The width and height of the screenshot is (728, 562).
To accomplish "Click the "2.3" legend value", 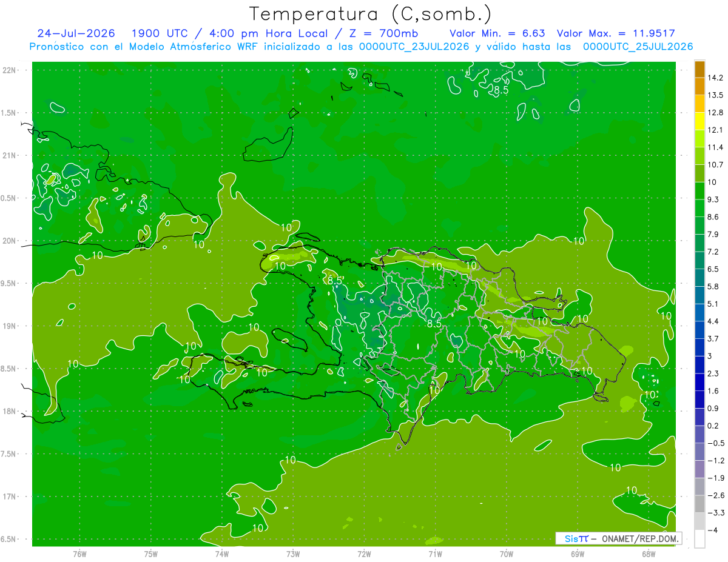I will tap(714, 373).
